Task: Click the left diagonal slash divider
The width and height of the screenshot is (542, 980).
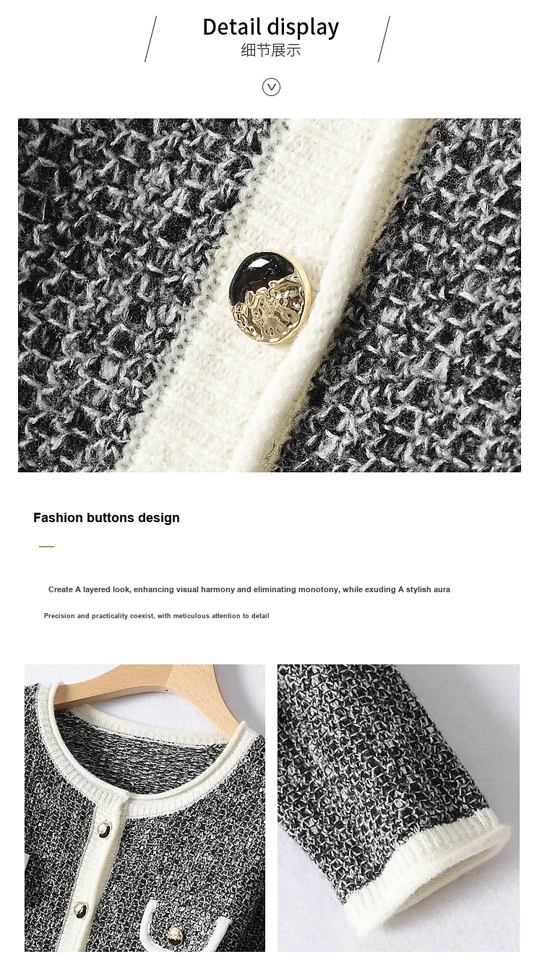Action: 150,39
